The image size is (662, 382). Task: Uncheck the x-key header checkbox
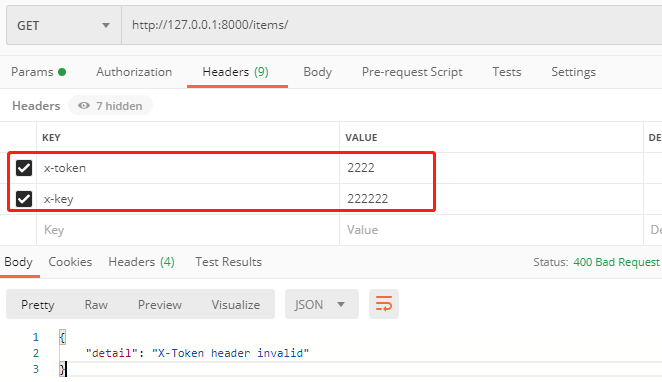(x=24, y=199)
